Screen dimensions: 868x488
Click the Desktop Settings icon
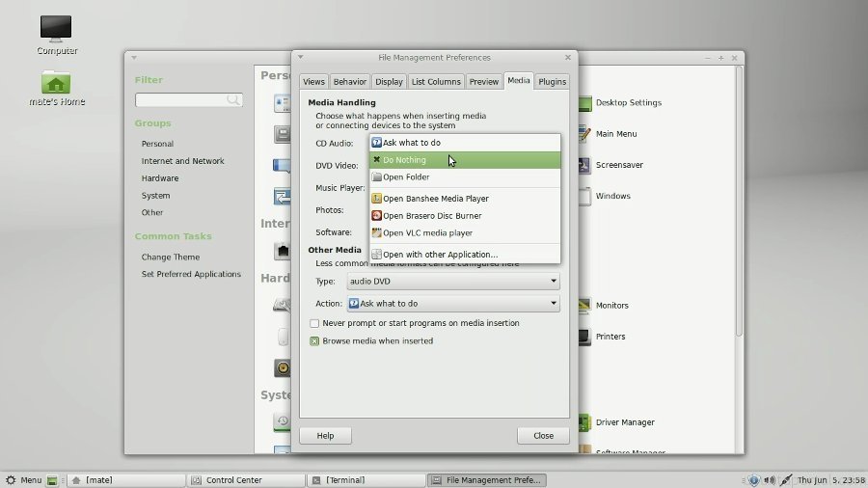coord(584,103)
